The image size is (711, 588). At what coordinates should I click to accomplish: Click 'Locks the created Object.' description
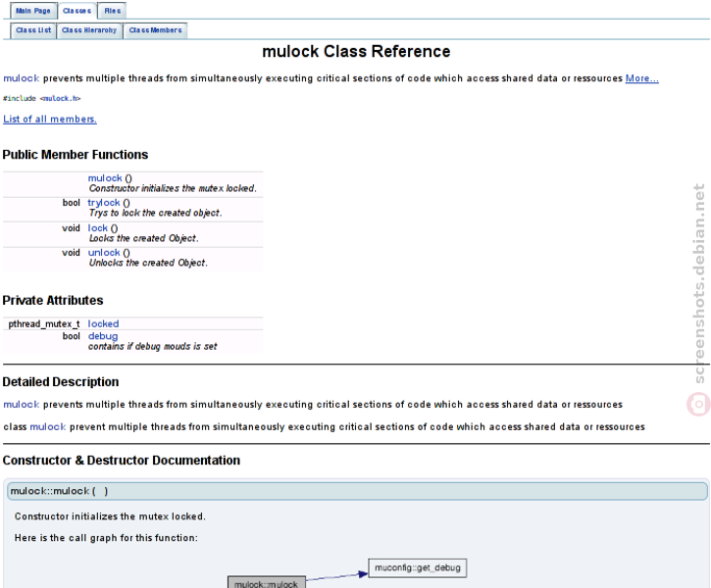tap(143, 238)
